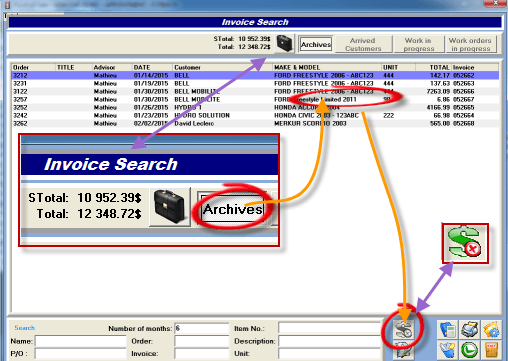Image resolution: width=508 pixels, height=361 pixels.
Task: Click customer HYDRO SOLUTION
Action: [202, 115]
